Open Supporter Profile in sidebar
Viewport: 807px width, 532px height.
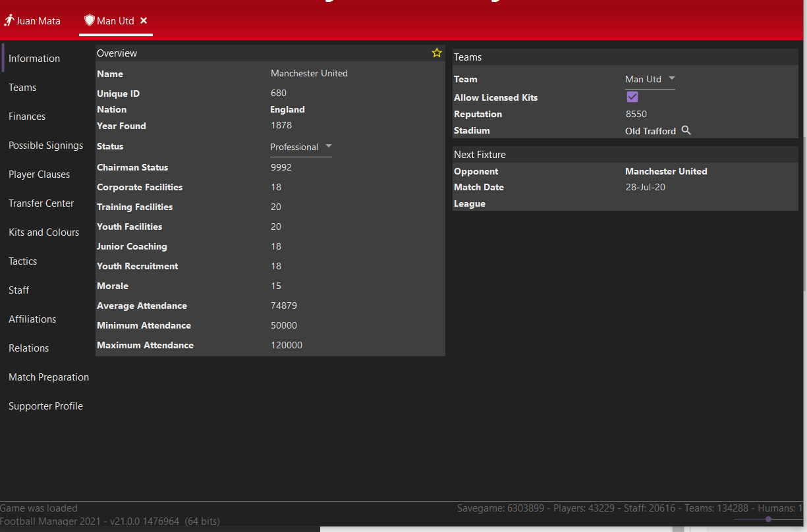point(46,406)
